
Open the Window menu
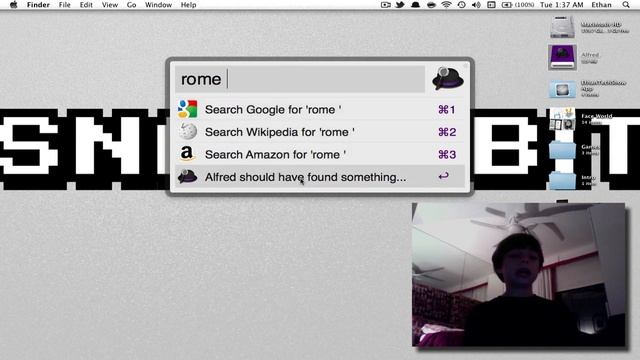click(x=158, y=5)
